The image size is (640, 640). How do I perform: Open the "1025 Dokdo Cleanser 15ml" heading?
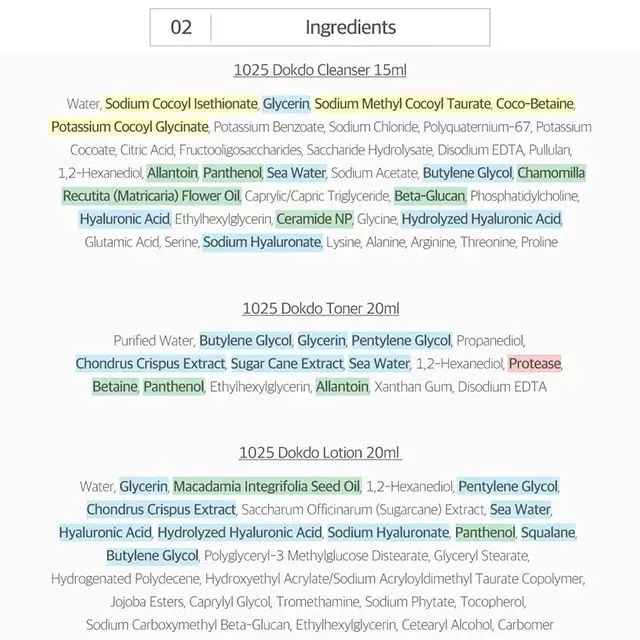pyautogui.click(x=320, y=70)
